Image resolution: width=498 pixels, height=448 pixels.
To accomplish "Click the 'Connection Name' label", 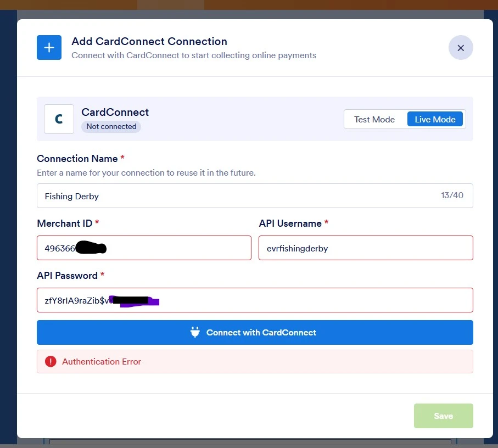I will (77, 159).
